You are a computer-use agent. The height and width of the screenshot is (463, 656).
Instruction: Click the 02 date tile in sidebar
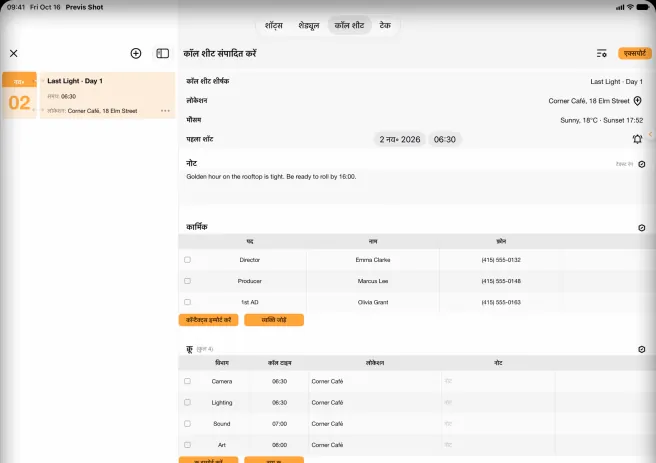click(x=19, y=95)
